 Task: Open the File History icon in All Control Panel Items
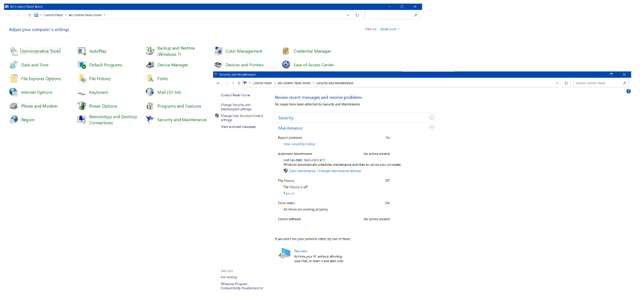coord(82,79)
